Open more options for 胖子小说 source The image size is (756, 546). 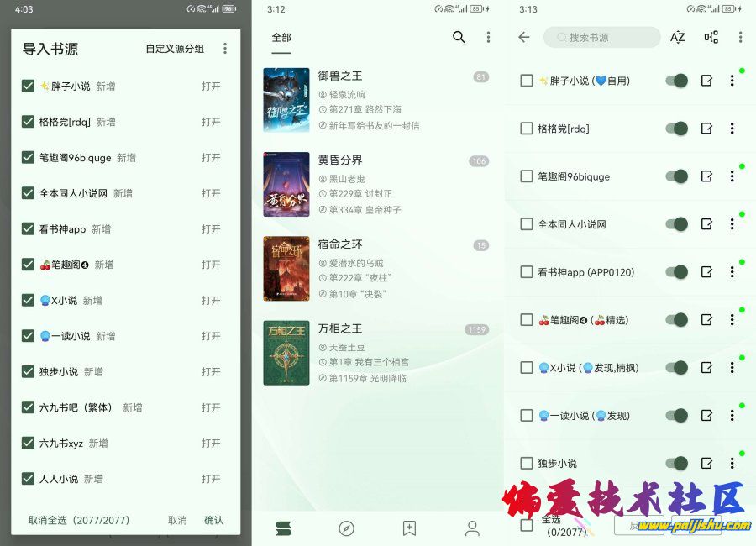[x=732, y=81]
